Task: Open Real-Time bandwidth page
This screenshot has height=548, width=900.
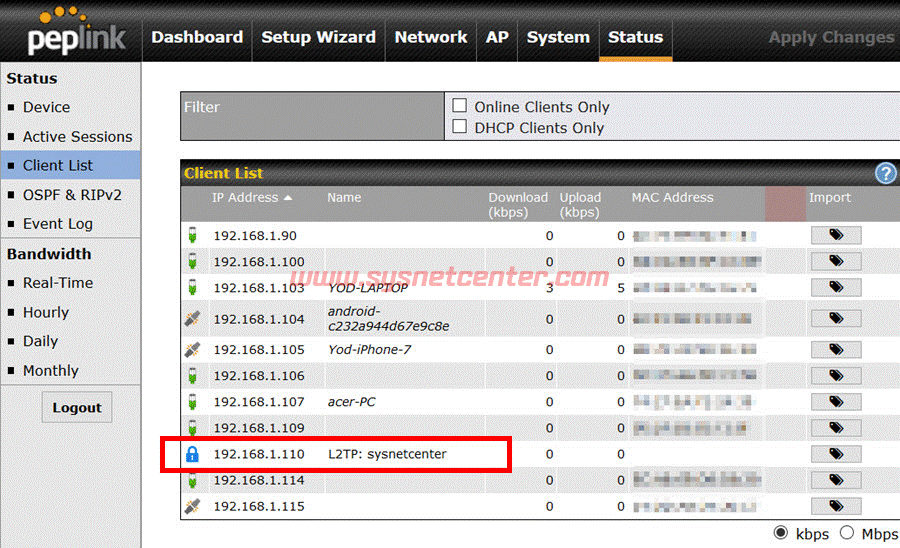Action: 58,283
